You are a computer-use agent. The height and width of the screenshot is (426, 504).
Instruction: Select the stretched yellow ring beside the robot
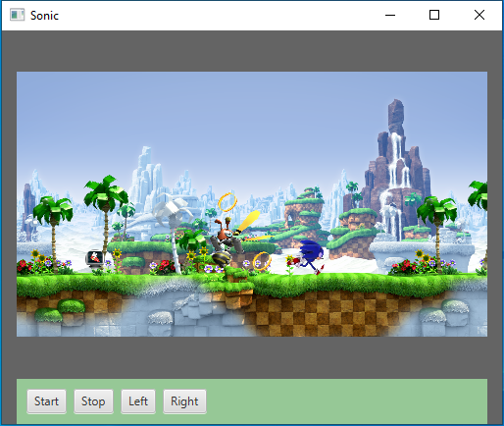(249, 221)
